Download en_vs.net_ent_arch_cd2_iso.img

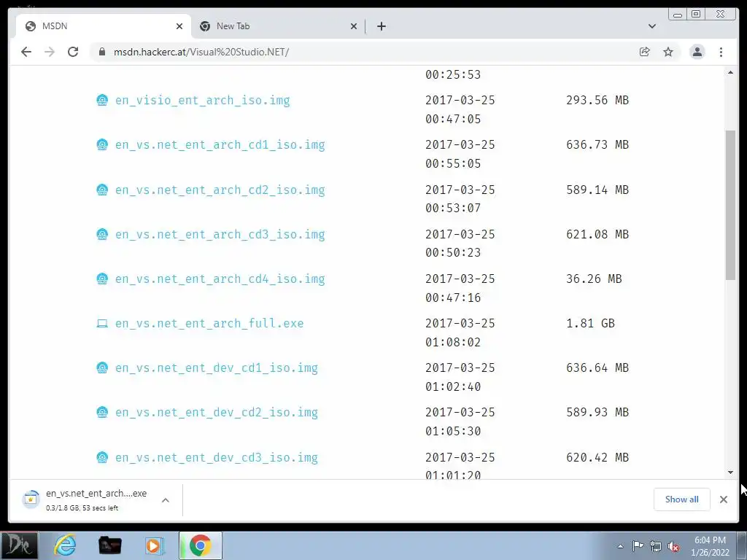coord(220,190)
